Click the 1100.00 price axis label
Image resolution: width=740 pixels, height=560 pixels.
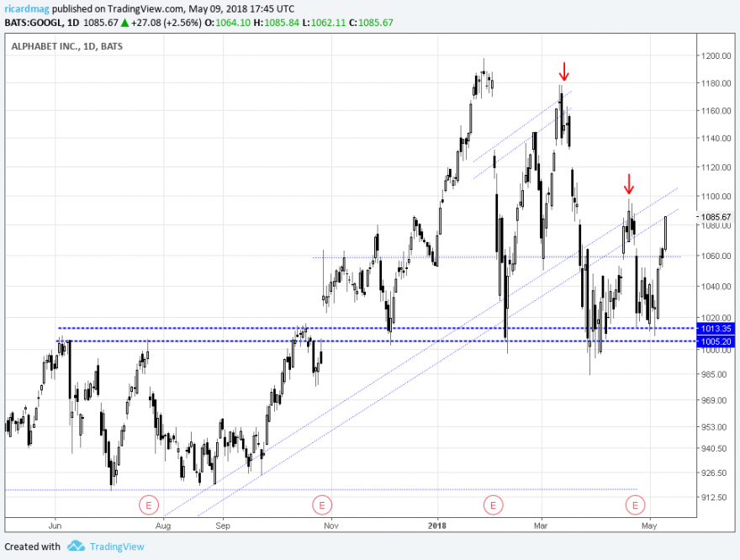(716, 196)
